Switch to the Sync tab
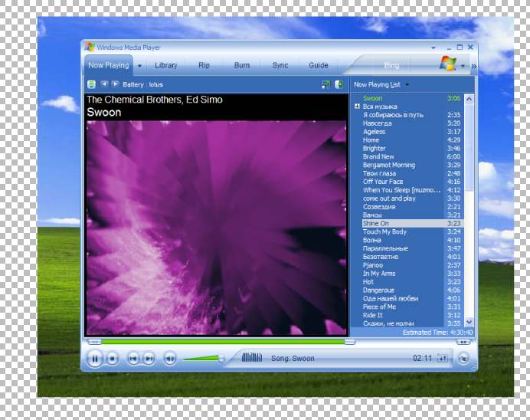Image resolution: width=530 pixels, height=420 pixels. pos(280,65)
